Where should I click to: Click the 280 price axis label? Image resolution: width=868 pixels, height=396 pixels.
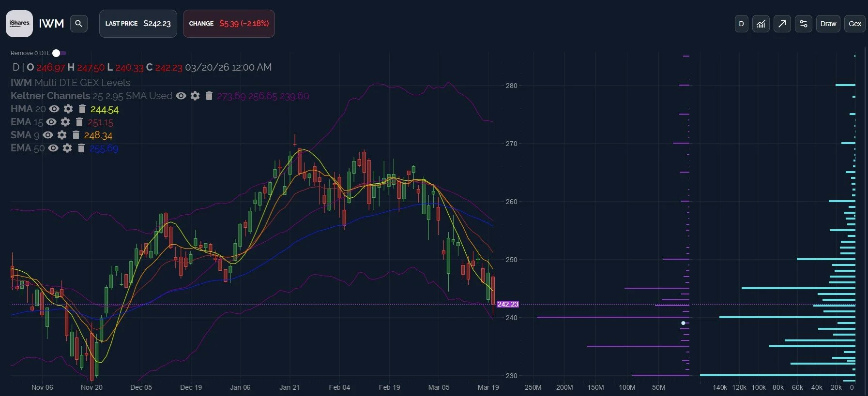pos(511,86)
